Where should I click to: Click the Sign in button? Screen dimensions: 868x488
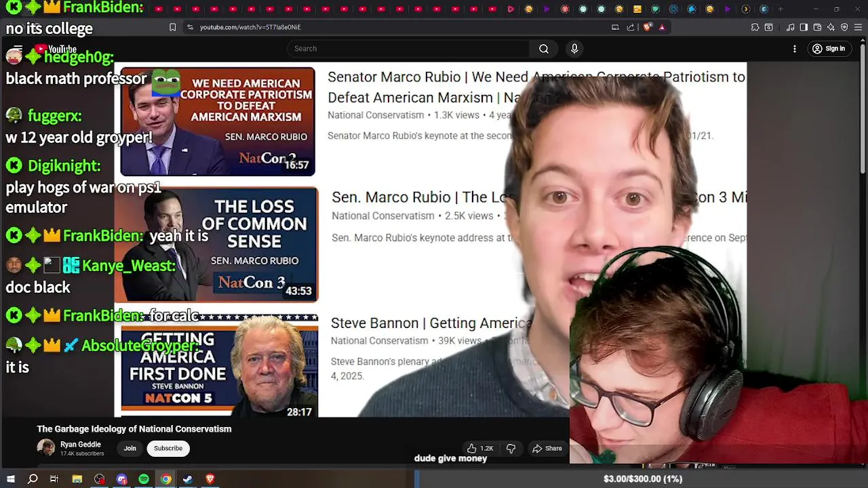pyautogui.click(x=829, y=49)
